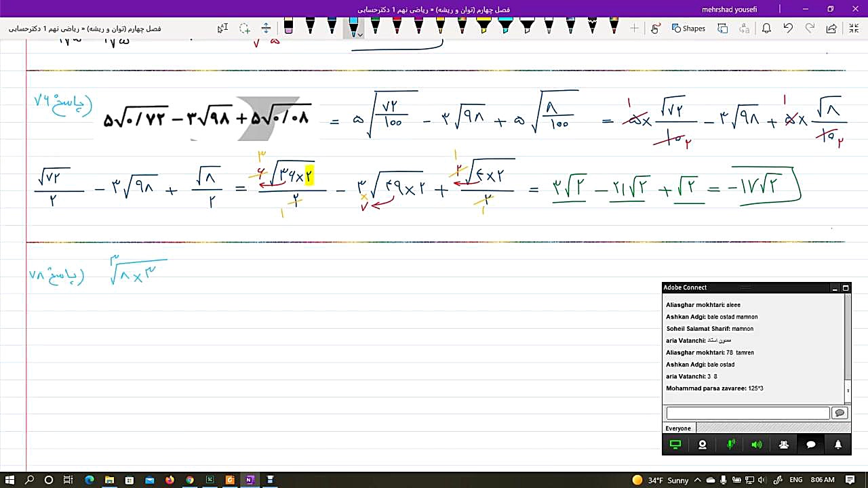
Task: Mute the microphone in Adobe Connect
Action: [x=730, y=445]
